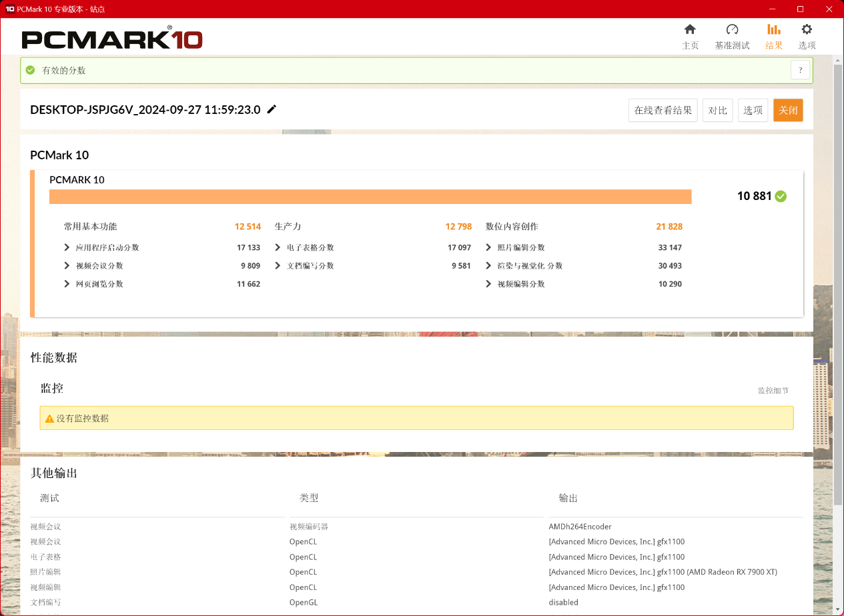
Task: Click the Home house icon
Action: point(690,29)
